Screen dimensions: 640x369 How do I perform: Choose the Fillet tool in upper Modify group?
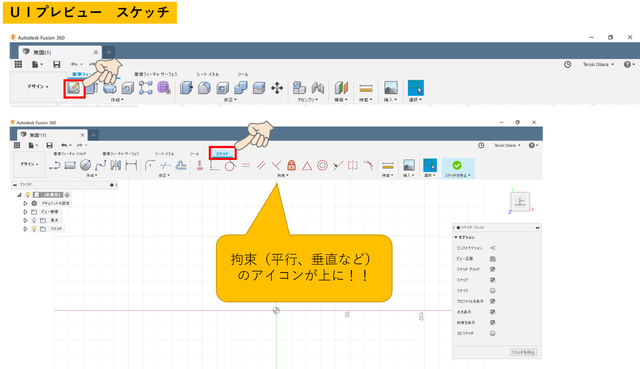tap(204, 87)
